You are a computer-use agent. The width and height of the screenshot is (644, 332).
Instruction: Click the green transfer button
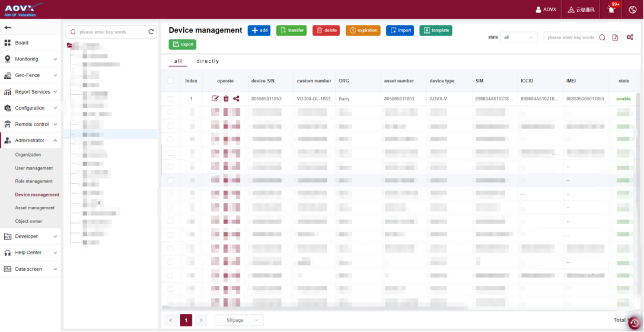coord(291,30)
